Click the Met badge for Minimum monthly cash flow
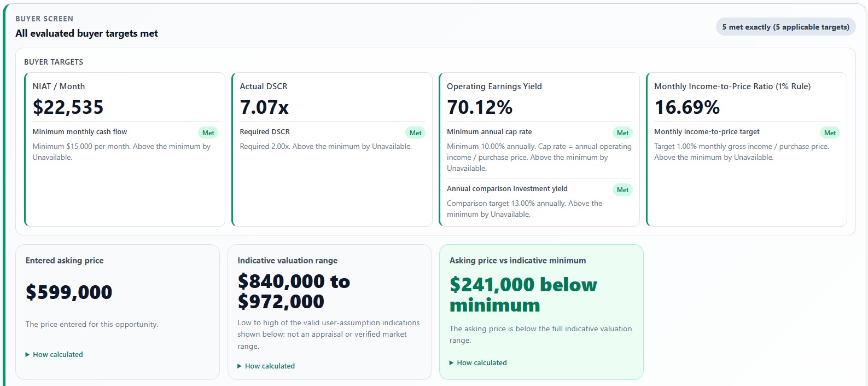Screen dimensions: 868x386 208,132
